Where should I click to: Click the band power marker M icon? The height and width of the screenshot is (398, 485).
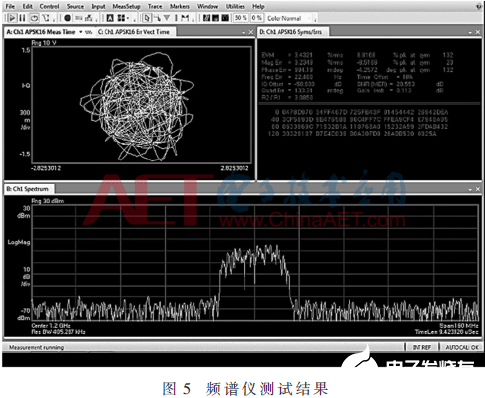tap(185, 18)
